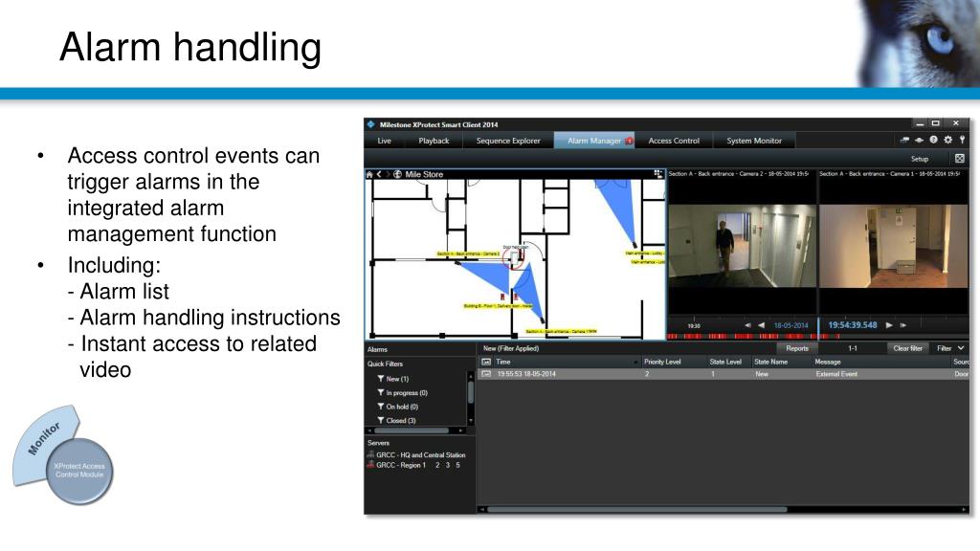Close the Smart Client window
Image resolution: width=980 pixels, height=551 pixels.
pyautogui.click(x=956, y=123)
